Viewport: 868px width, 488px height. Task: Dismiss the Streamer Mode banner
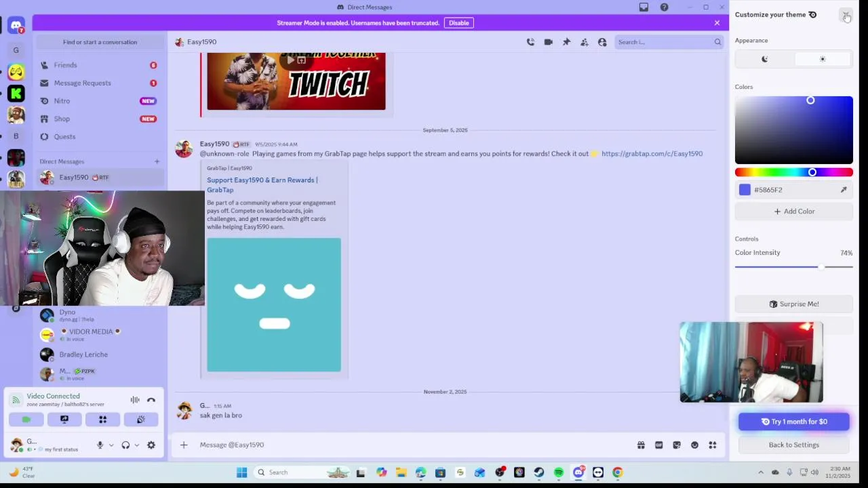(717, 23)
